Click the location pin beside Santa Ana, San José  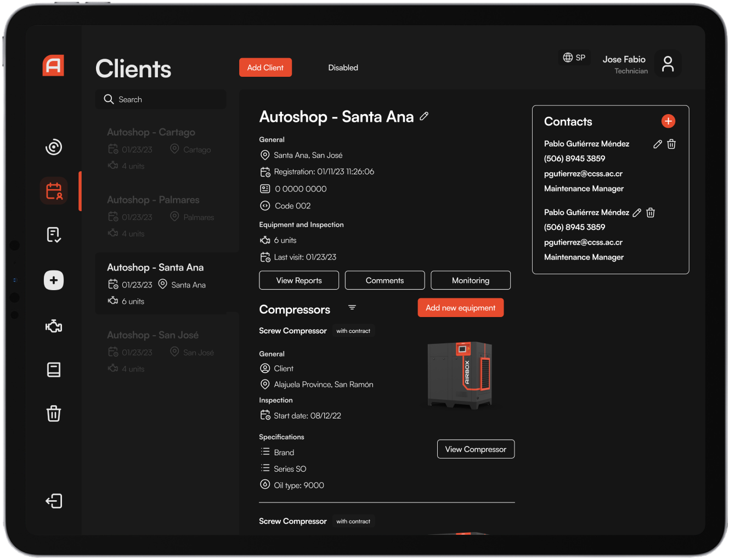(x=265, y=155)
